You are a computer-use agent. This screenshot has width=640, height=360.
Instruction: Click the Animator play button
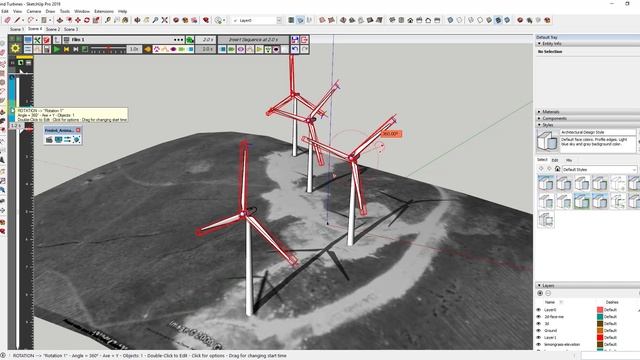pos(56,49)
